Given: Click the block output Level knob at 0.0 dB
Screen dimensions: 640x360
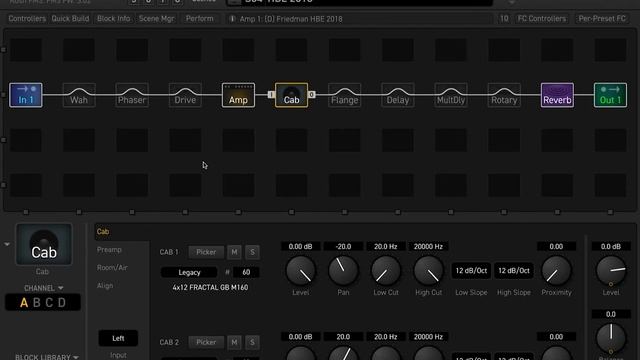Looking at the screenshot, I should click(x=611, y=271).
